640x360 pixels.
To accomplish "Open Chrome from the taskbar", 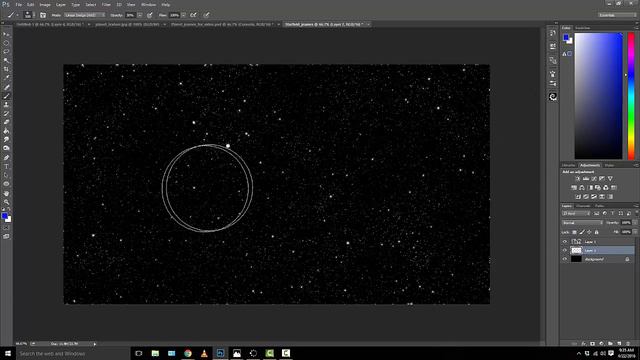I will click(188, 353).
